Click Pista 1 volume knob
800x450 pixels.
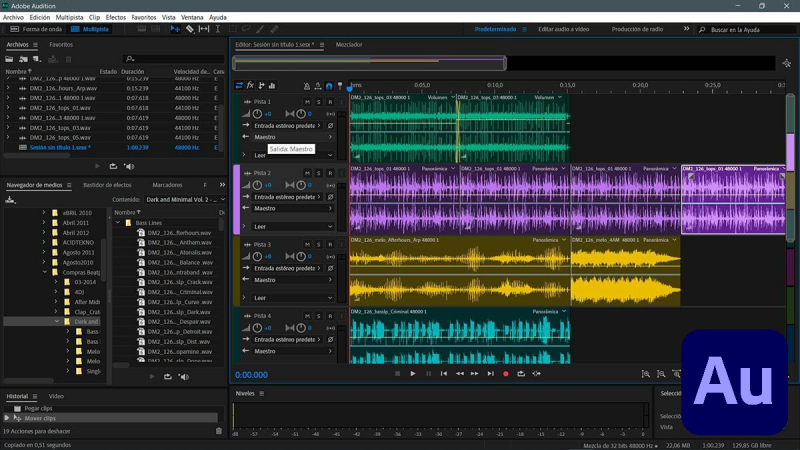(x=257, y=114)
